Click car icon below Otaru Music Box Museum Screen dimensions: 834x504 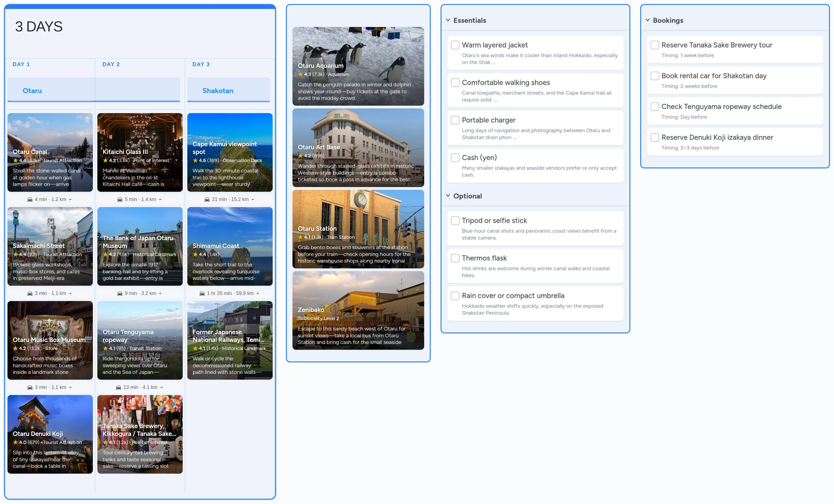coord(30,388)
